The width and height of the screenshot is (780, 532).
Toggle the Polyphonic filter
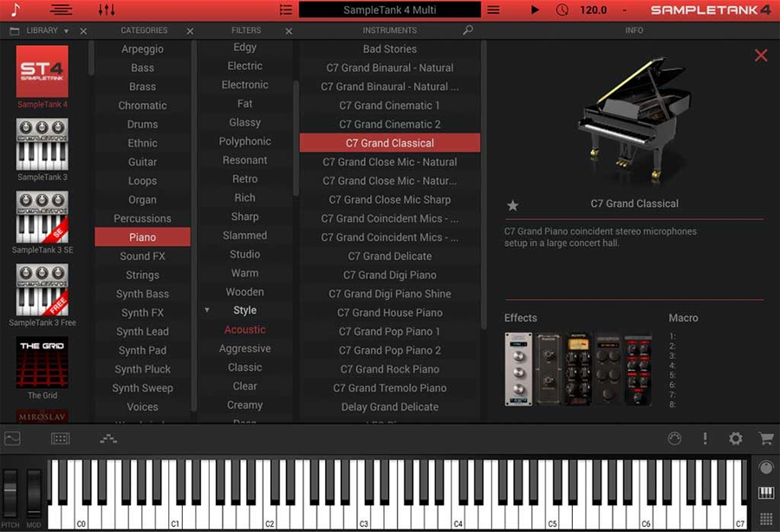(244, 141)
